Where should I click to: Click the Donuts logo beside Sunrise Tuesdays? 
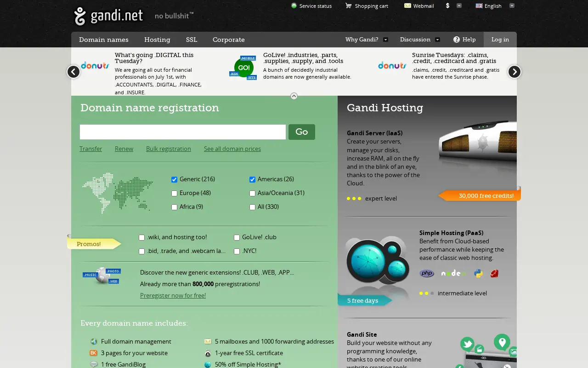pos(392,66)
